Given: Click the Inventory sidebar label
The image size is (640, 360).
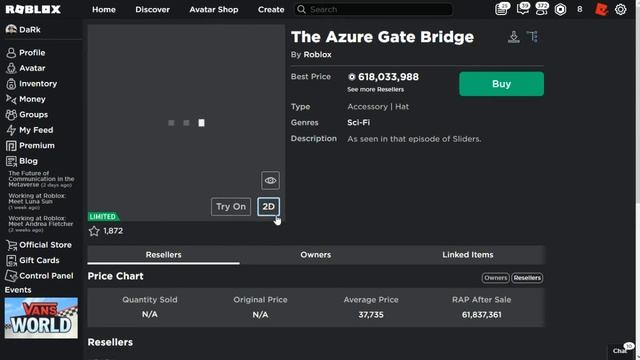Looking at the screenshot, I should pyautogui.click(x=38, y=84).
